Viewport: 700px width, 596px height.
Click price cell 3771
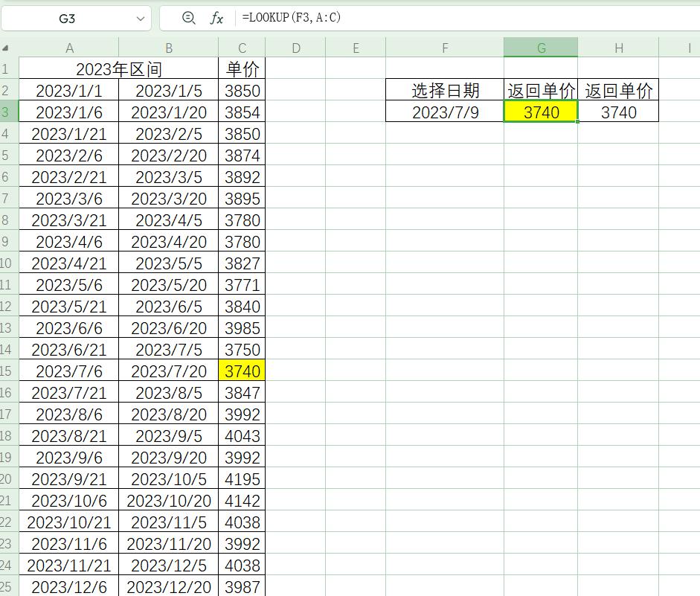[x=242, y=284]
